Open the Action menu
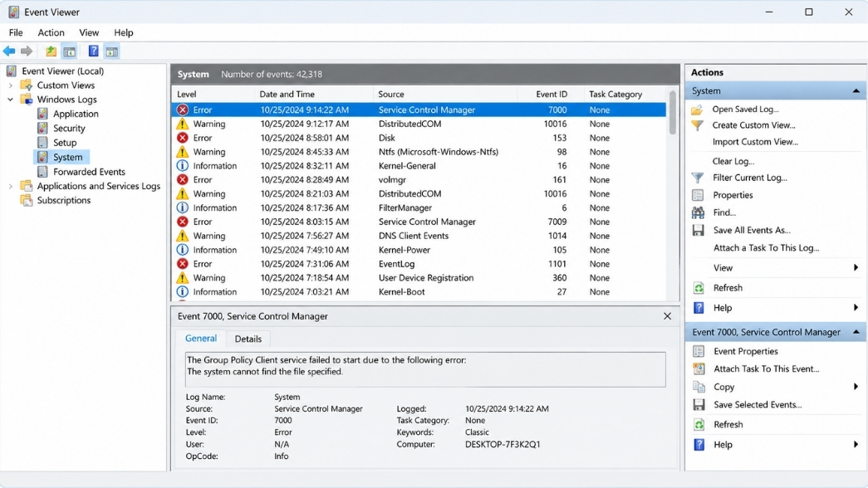The width and height of the screenshot is (868, 488). 51,32
